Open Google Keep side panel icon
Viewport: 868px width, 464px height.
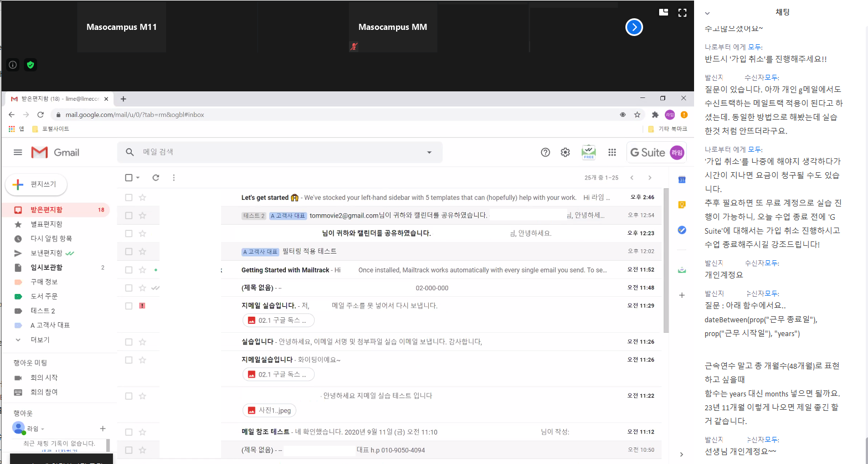click(682, 205)
